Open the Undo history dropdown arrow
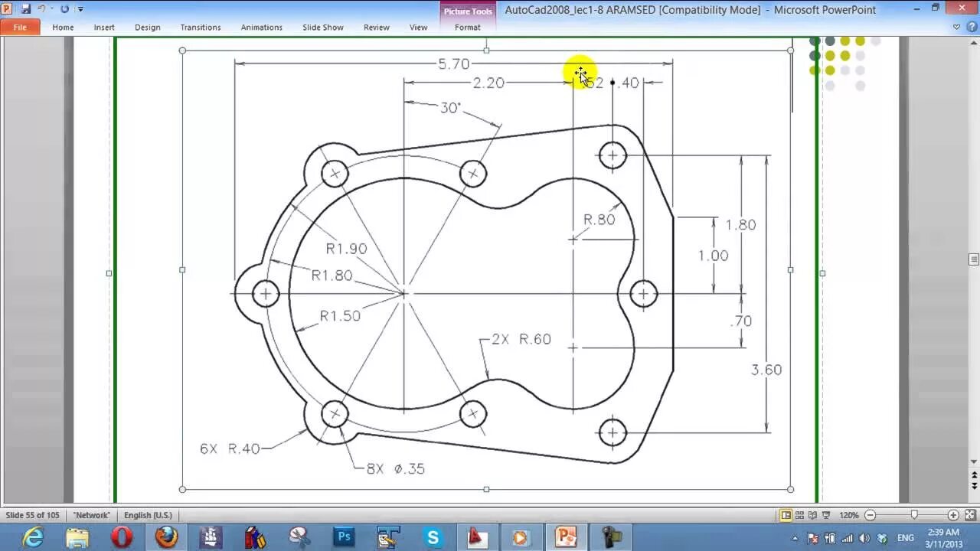Viewport: 980px width, 551px height. 52,9
